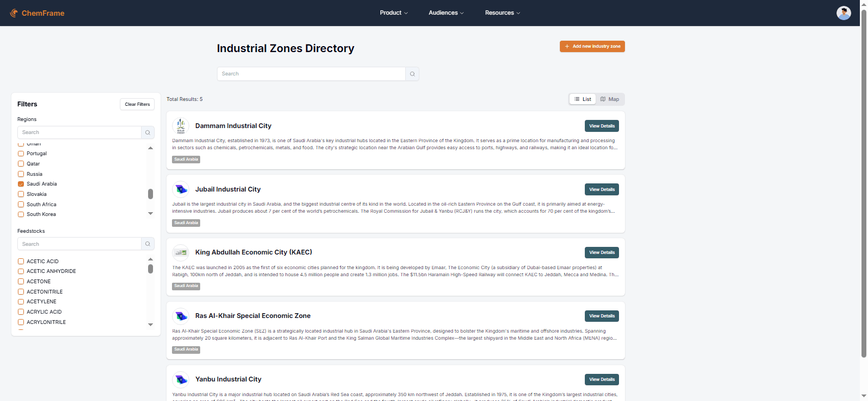868x401 pixels.
Task: Check the ACRYLIC ACID feedstock checkbox
Action: pyautogui.click(x=21, y=312)
